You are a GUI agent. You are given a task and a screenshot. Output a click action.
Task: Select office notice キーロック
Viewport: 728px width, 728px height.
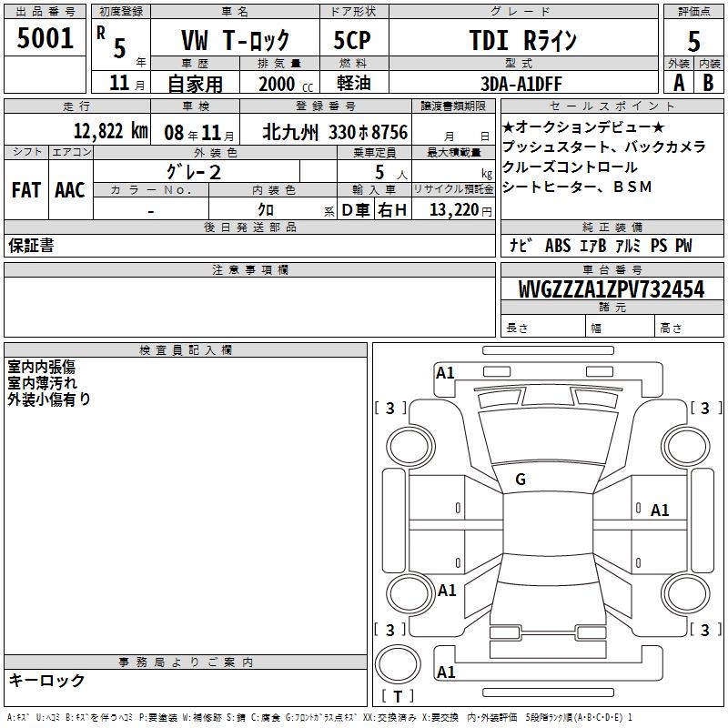click(x=46, y=680)
